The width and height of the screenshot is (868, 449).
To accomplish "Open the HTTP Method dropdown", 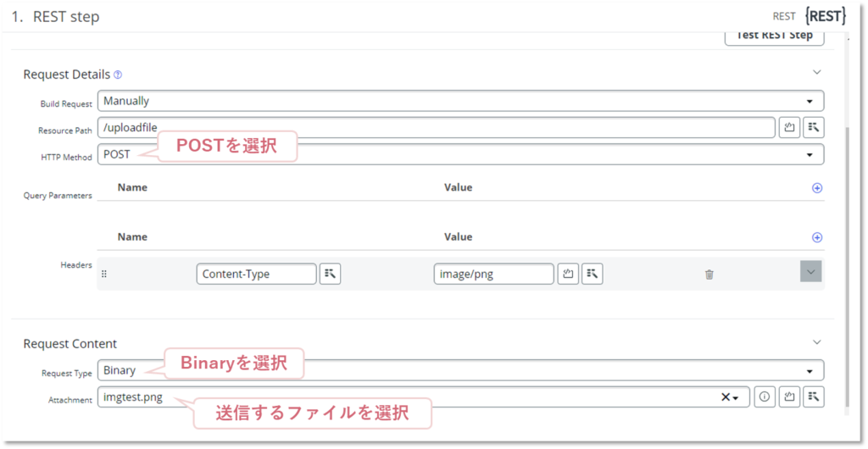I will [460, 154].
